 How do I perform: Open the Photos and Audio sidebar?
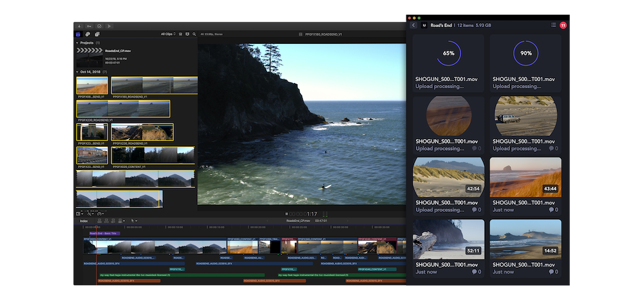[88, 34]
